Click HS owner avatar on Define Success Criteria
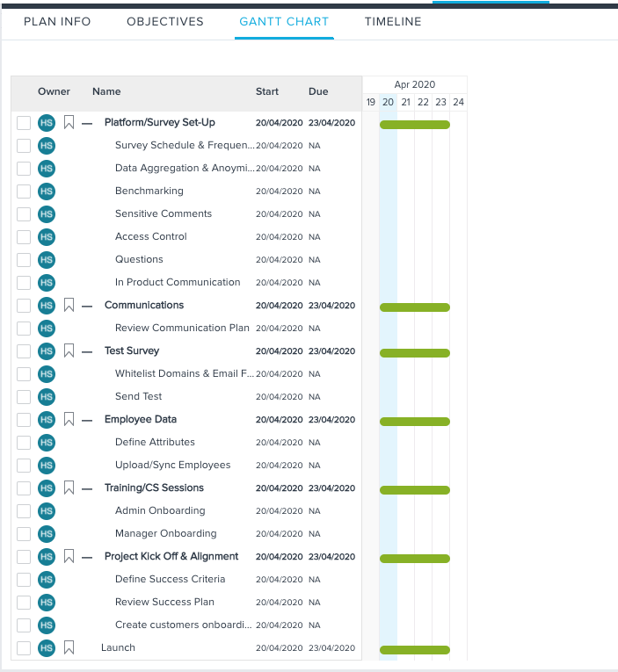Viewport: 618px width, 672px height. pyautogui.click(x=47, y=580)
